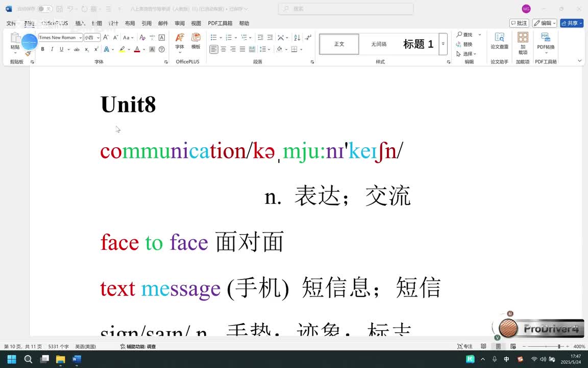Apply superscript formatting

coord(96,49)
